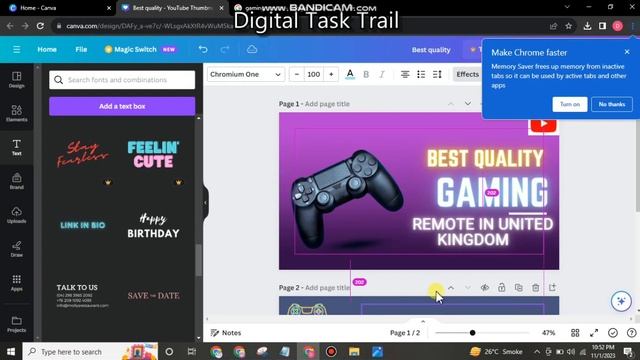Adjust the zoom slider handle
The image size is (640, 360).
(x=472, y=333)
